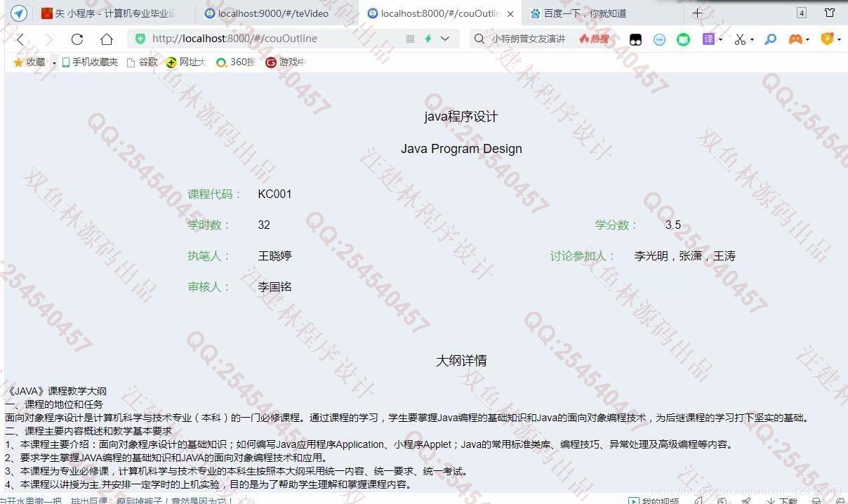The width and height of the screenshot is (848, 504).
Task: Click the 学分数 value 3.5
Action: pyautogui.click(x=673, y=225)
